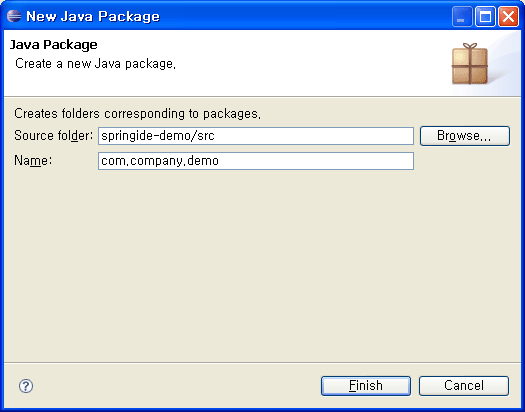The width and height of the screenshot is (525, 412).
Task: Maximize the New Java Package window
Action: (485, 16)
